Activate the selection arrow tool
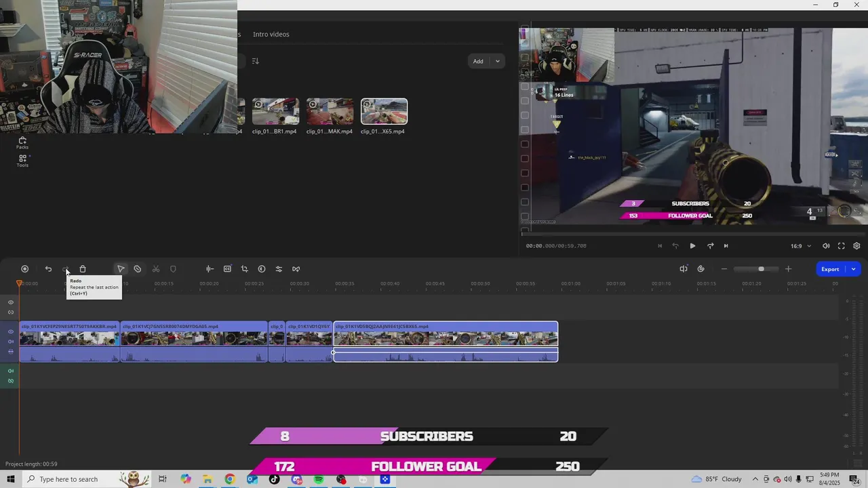868x488 pixels. [121, 269]
